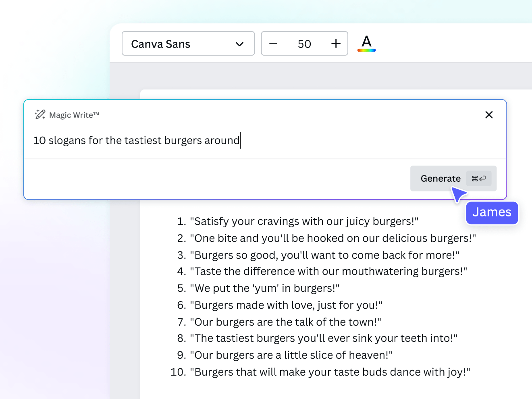Increase font size with plus button
The image size is (532, 399).
(336, 44)
